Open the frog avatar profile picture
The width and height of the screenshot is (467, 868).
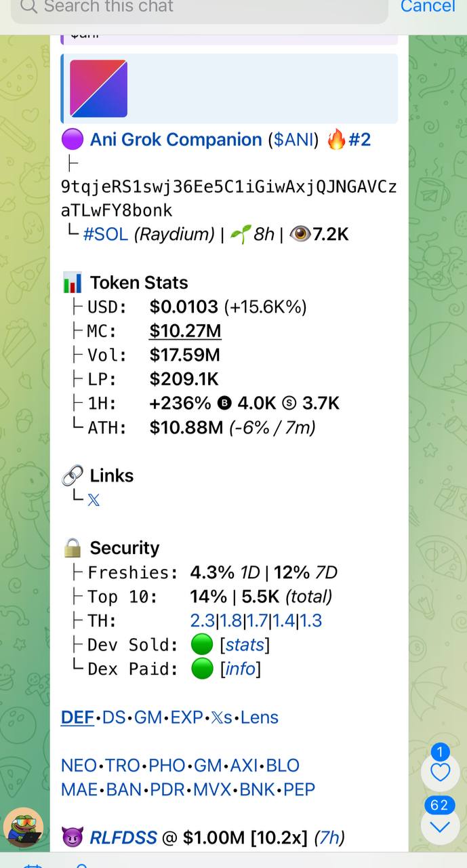coord(24,829)
